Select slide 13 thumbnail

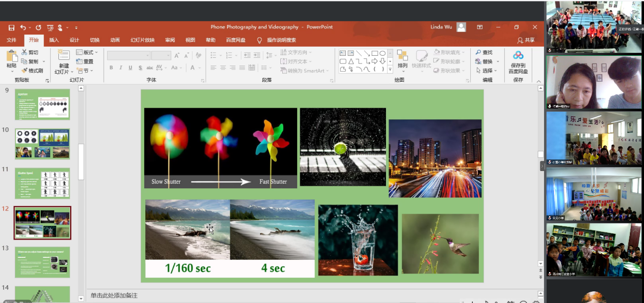(43, 262)
